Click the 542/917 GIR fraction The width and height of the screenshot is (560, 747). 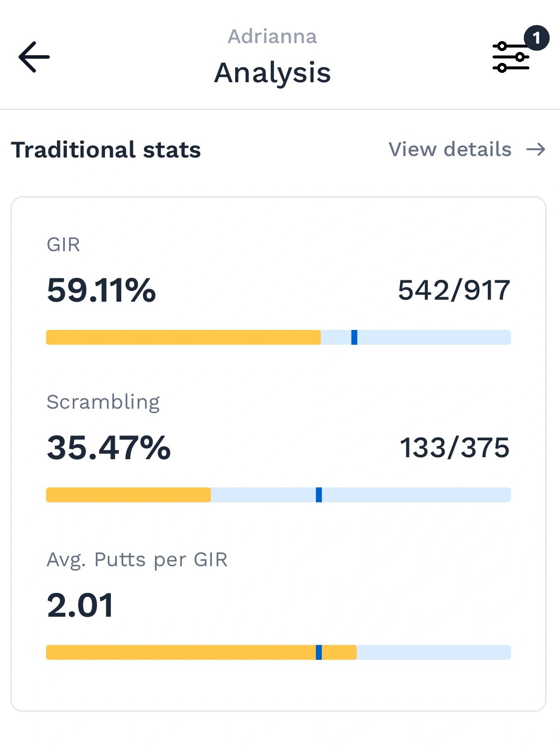[x=454, y=290]
